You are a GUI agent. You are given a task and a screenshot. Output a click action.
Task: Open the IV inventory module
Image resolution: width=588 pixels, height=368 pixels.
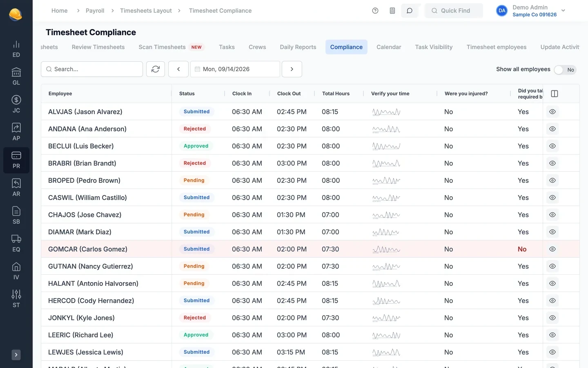tap(16, 272)
